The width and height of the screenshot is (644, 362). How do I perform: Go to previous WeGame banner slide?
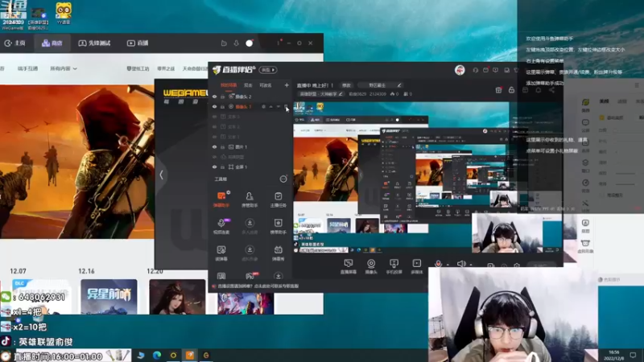tap(162, 175)
